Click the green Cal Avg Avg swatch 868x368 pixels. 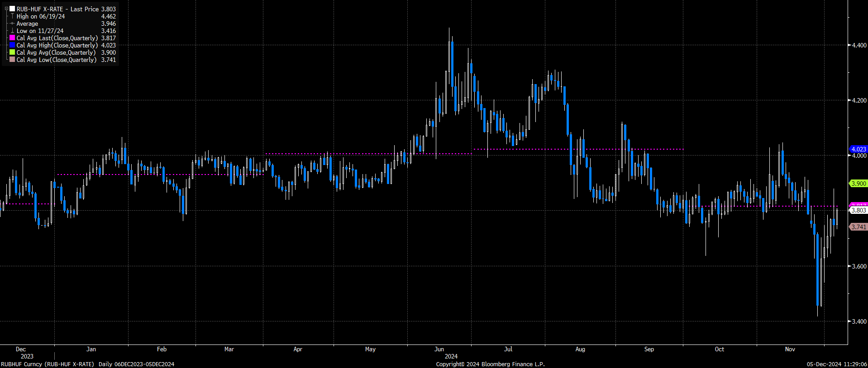(x=12, y=52)
